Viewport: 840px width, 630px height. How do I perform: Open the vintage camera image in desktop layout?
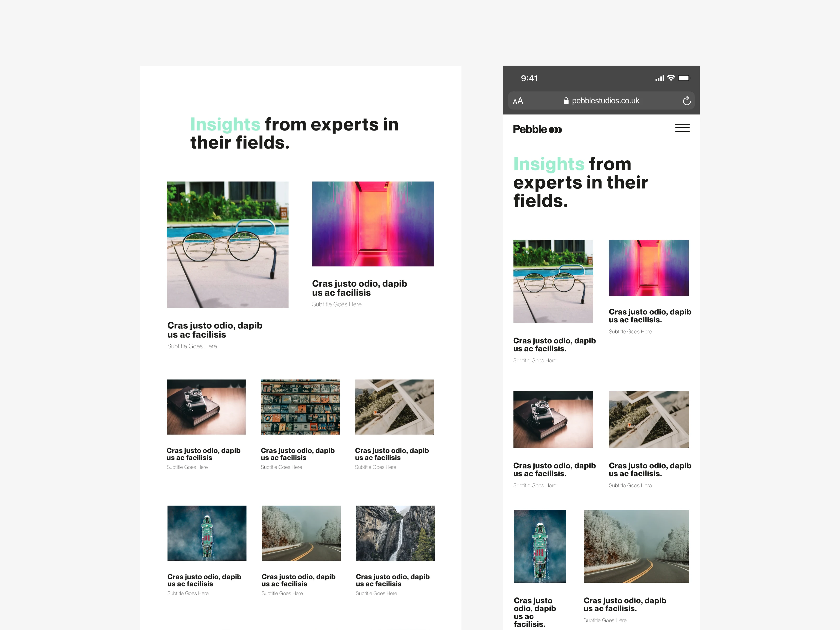[x=206, y=407]
